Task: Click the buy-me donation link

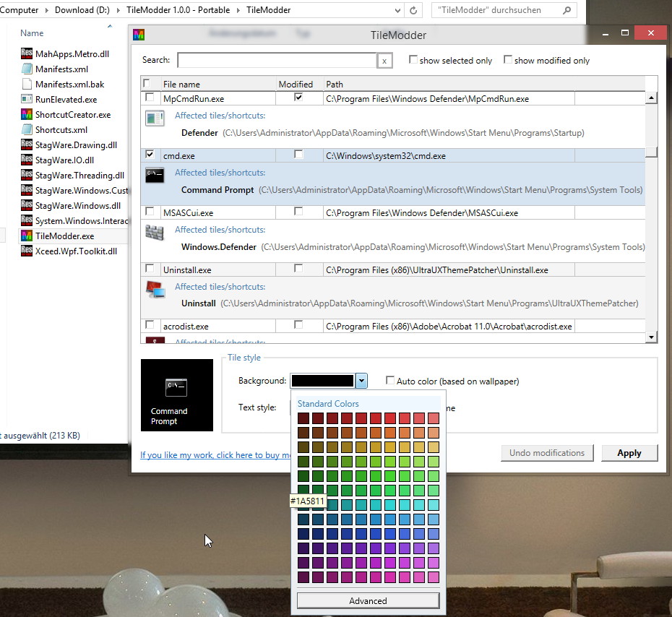Action: pos(215,455)
